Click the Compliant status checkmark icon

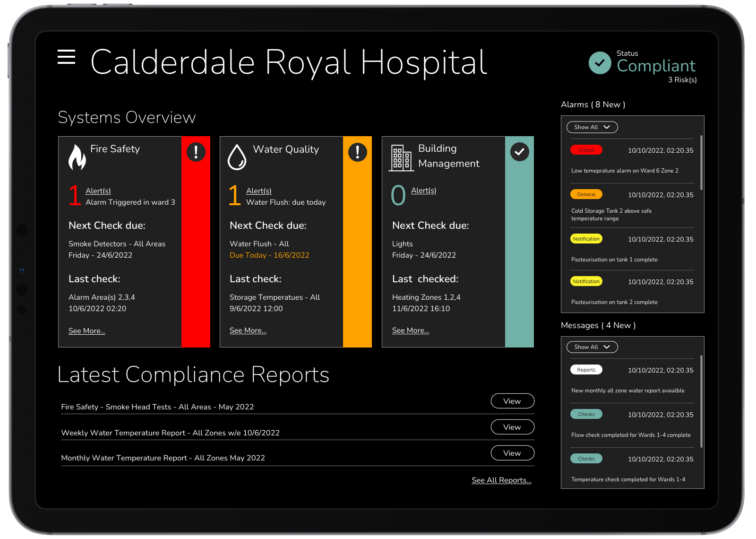click(x=600, y=63)
